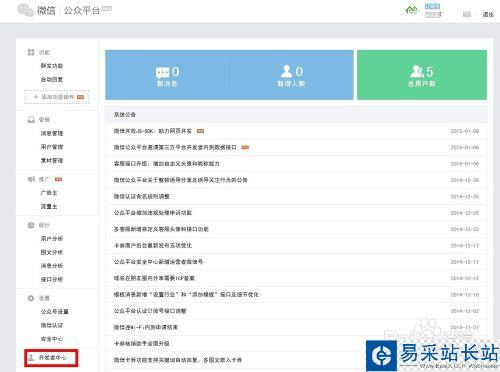Click the 2014-12-26 date of 命名规则调整 row
Image resolution: width=500 pixels, height=372 pixels.
point(465,196)
